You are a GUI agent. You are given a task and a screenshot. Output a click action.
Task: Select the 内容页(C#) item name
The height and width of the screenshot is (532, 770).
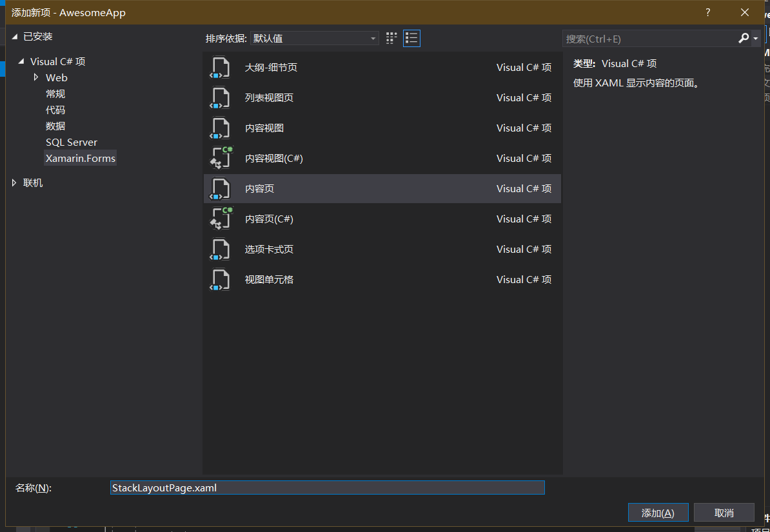point(269,219)
